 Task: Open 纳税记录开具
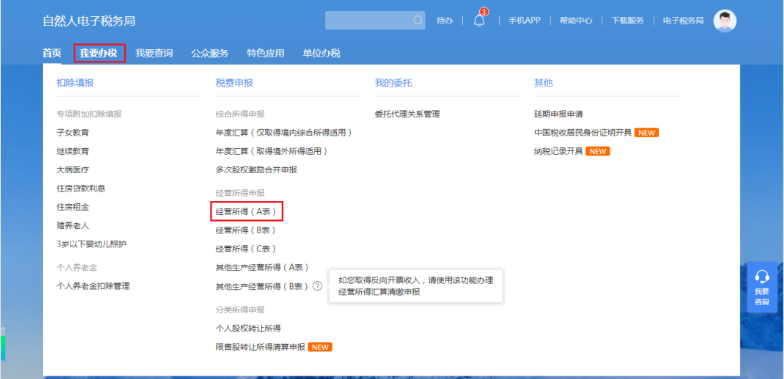click(558, 151)
